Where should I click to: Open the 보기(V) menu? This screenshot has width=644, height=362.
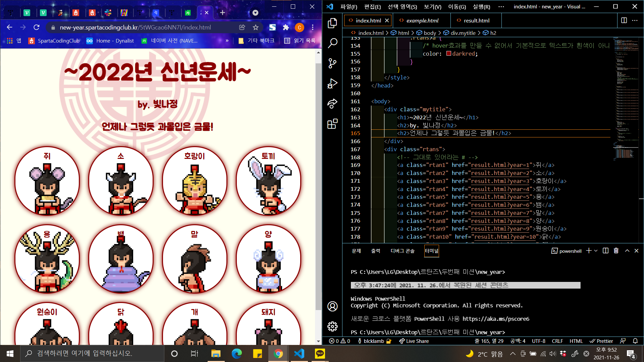click(432, 7)
